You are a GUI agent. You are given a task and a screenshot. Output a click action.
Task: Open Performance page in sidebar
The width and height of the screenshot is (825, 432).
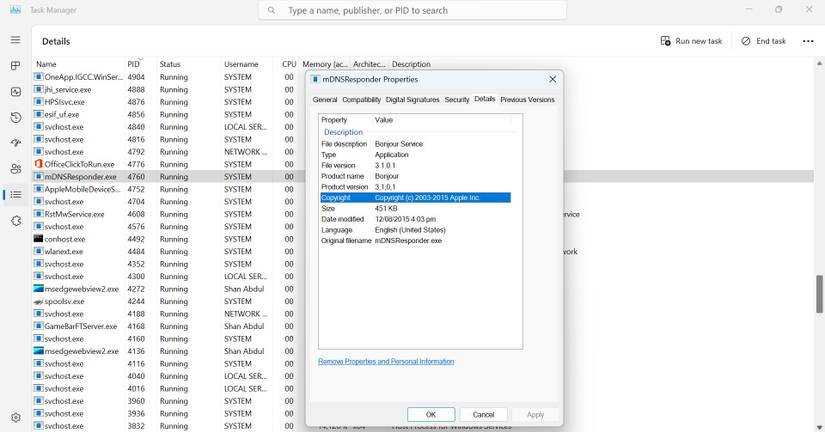point(16,92)
